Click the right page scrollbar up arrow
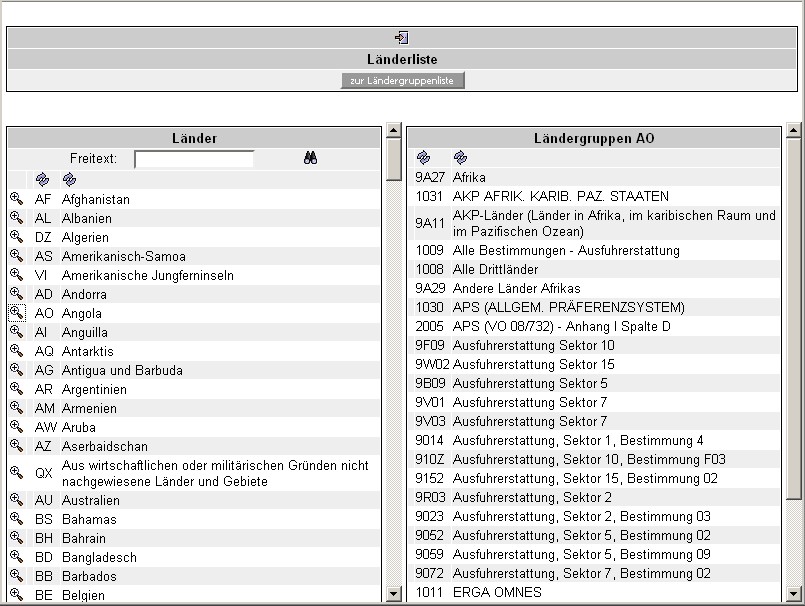 click(x=794, y=130)
